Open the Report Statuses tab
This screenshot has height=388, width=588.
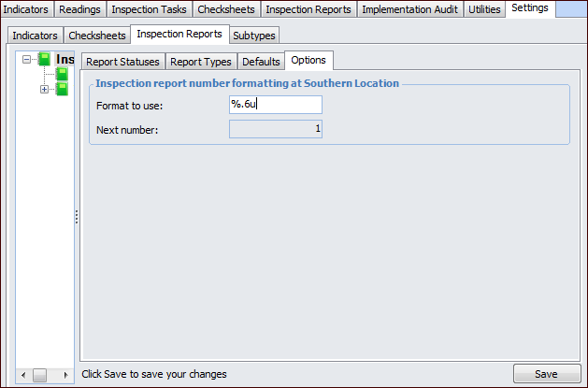pos(122,62)
